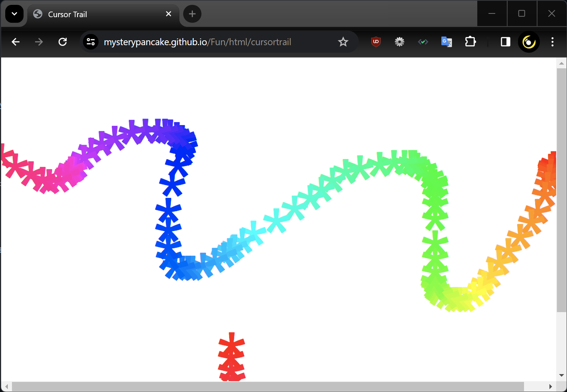Toggle the browser side panel
The image size is (567, 392).
[505, 42]
